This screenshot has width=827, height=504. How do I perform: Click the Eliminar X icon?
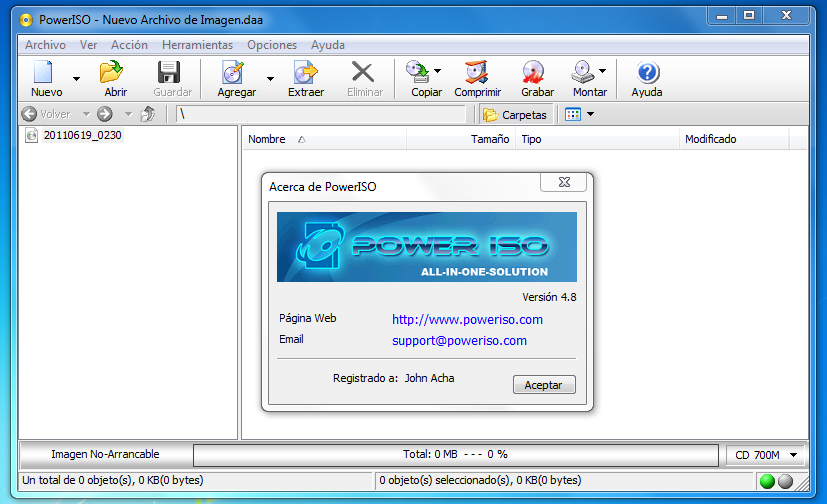363,73
